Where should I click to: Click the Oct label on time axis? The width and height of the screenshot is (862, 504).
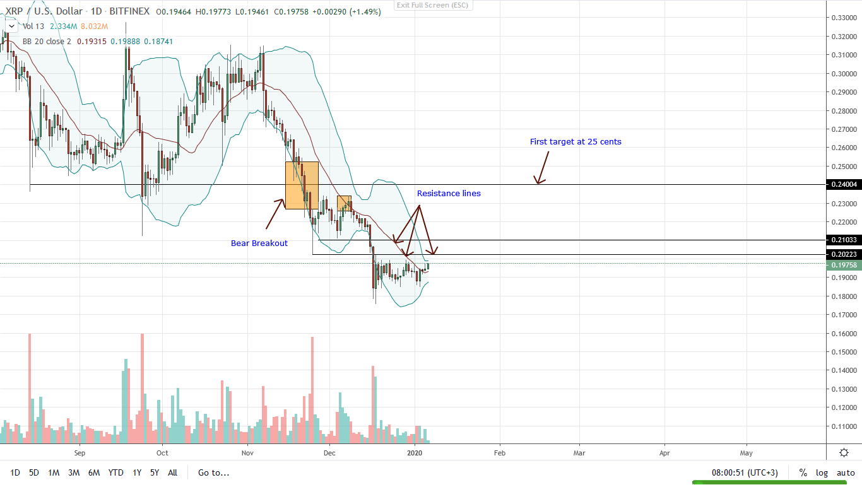[162, 452]
